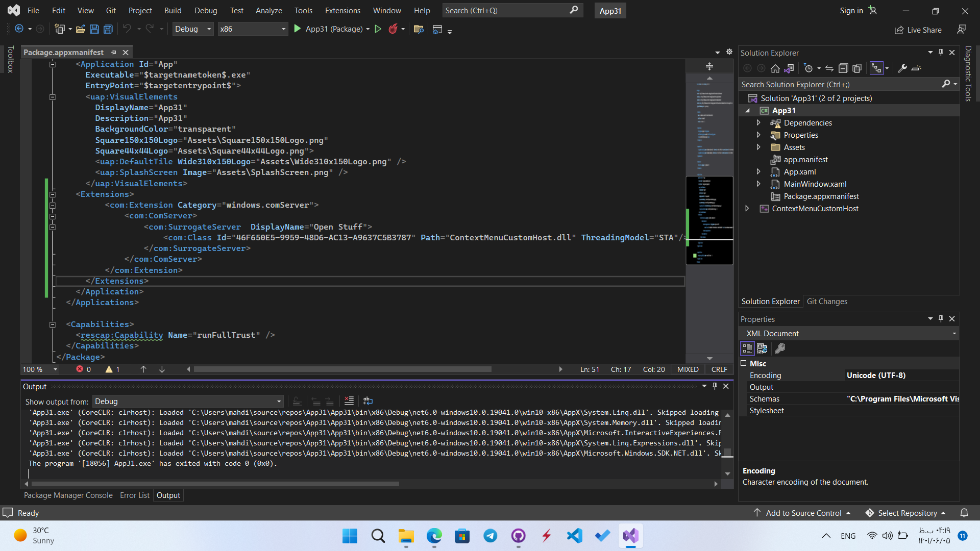980x551 pixels.
Task: Open the Show output from dropdown
Action: [x=188, y=402]
